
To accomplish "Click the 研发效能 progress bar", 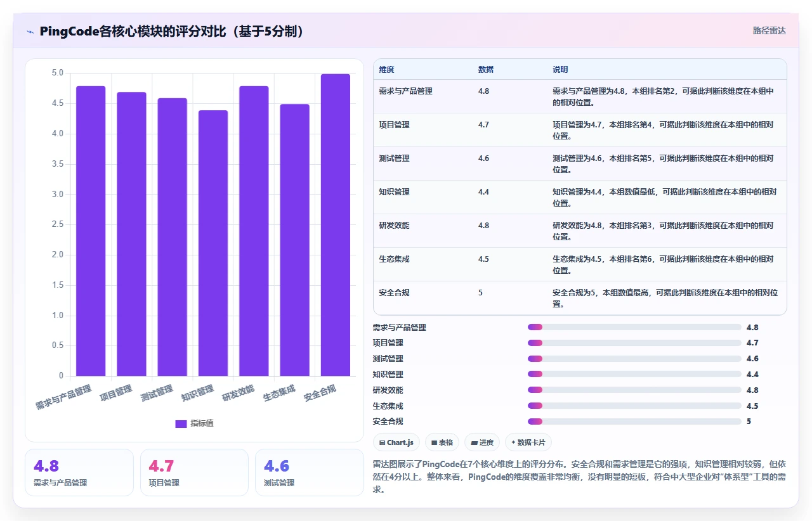I will [x=634, y=390].
